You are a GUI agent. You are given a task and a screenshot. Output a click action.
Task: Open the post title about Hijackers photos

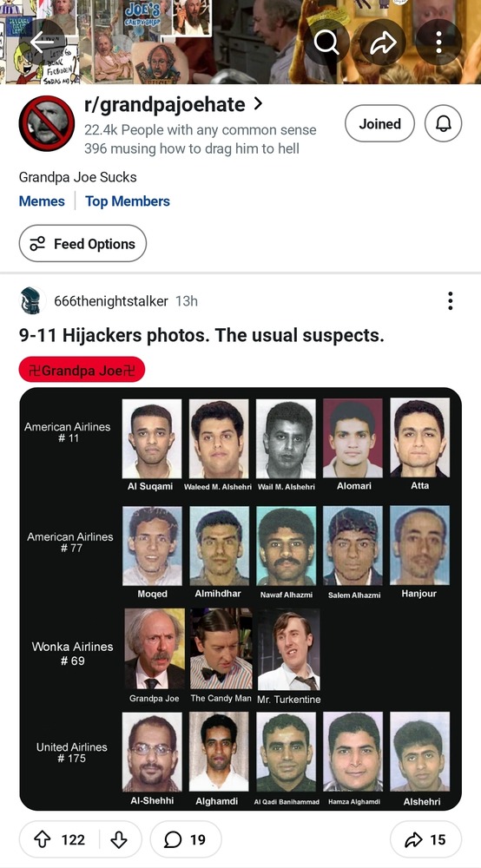201,335
